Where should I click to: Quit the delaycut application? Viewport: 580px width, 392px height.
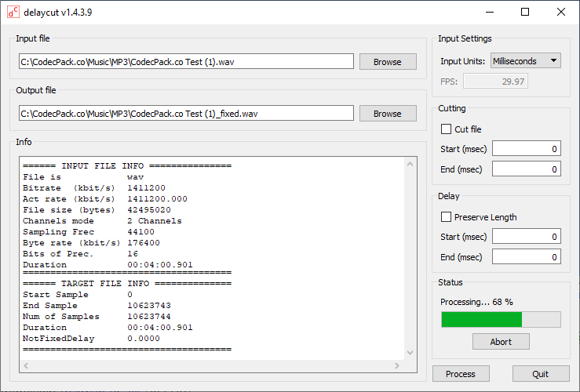[x=541, y=374]
